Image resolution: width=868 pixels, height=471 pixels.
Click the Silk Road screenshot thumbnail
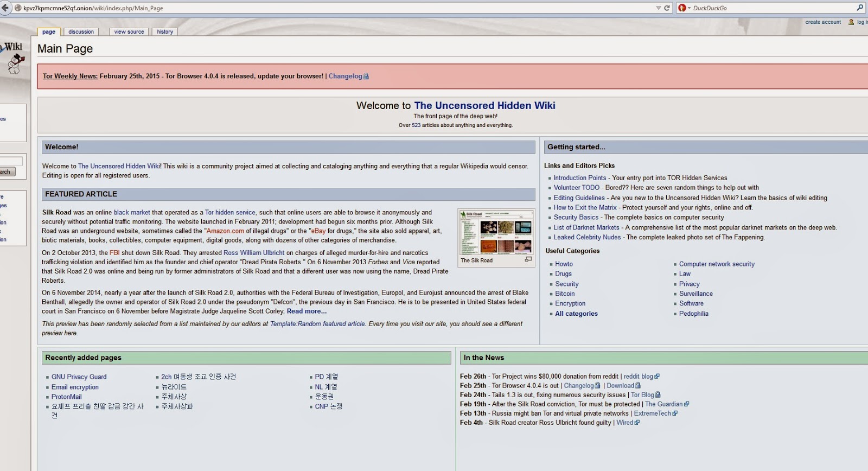point(496,233)
